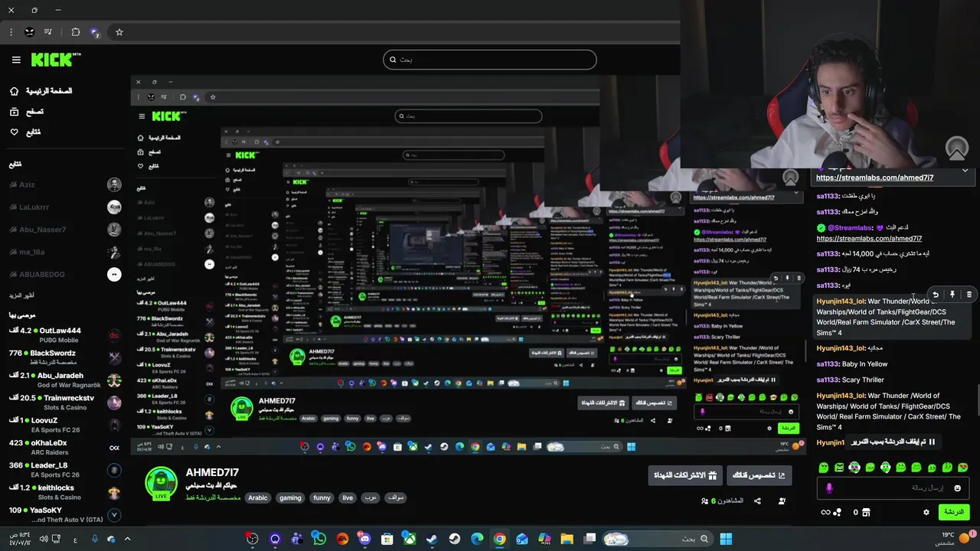Open recommended channel keithlocks
Screen dimensions: 980x551
65,492
